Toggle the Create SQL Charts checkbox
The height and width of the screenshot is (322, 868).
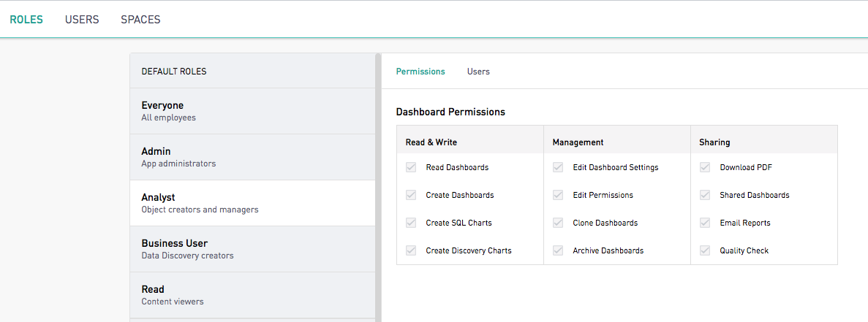pyautogui.click(x=411, y=223)
